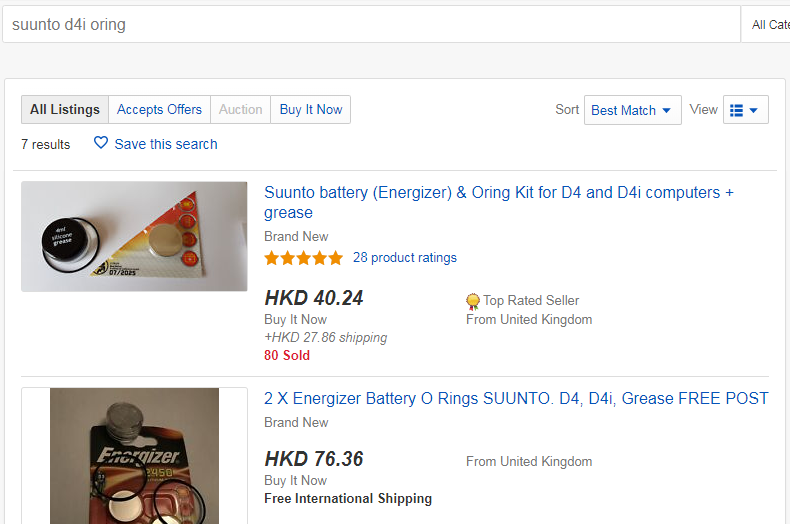Open the Suunto battery Oring Kit listing title
This screenshot has width=790, height=524.
pos(499,202)
